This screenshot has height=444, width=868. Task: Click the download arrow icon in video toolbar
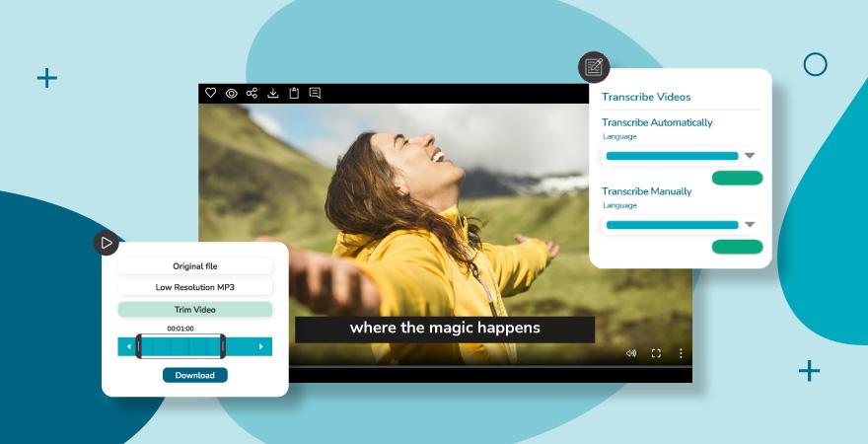[273, 93]
